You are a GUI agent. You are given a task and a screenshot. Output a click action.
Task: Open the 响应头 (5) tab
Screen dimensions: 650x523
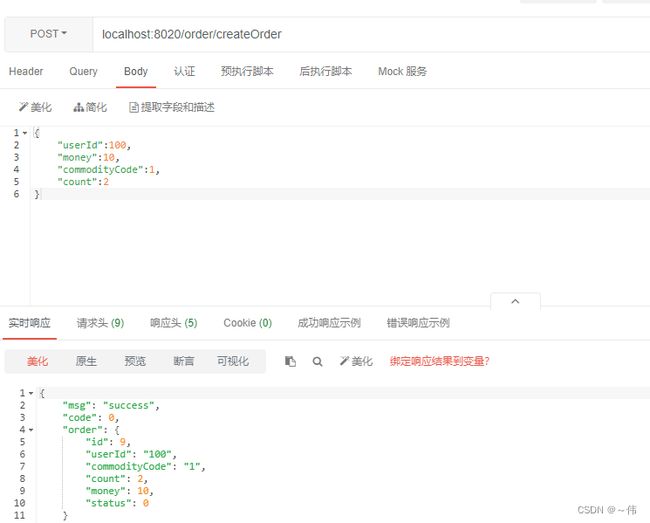tap(174, 323)
